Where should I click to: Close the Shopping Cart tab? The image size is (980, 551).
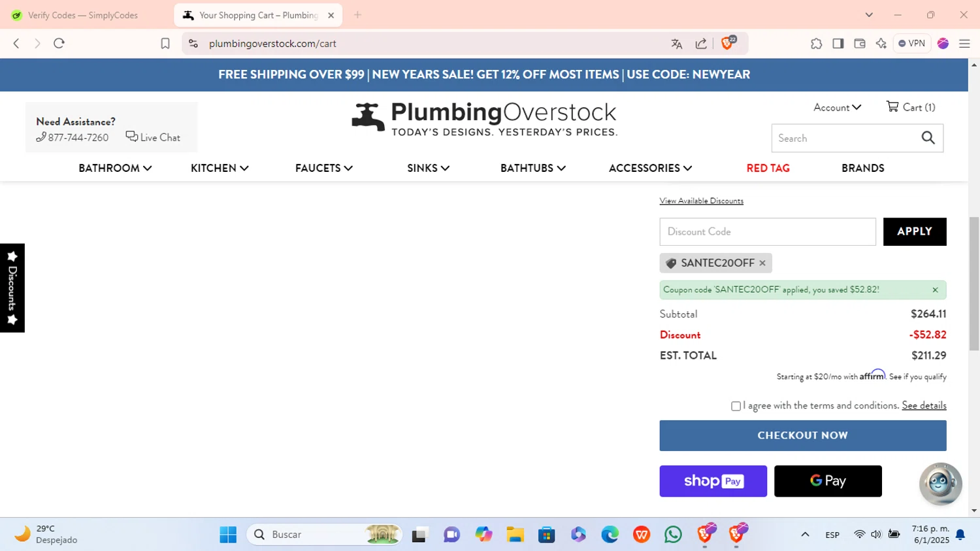331,15
